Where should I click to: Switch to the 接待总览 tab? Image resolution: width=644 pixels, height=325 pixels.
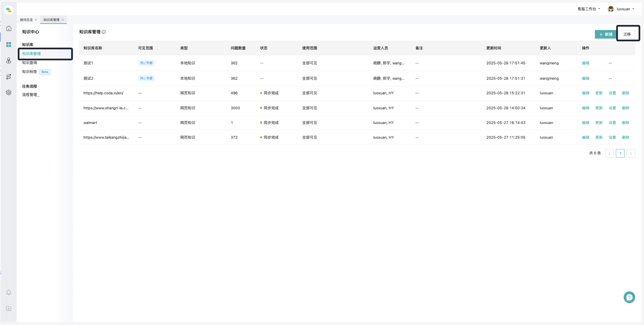point(26,20)
